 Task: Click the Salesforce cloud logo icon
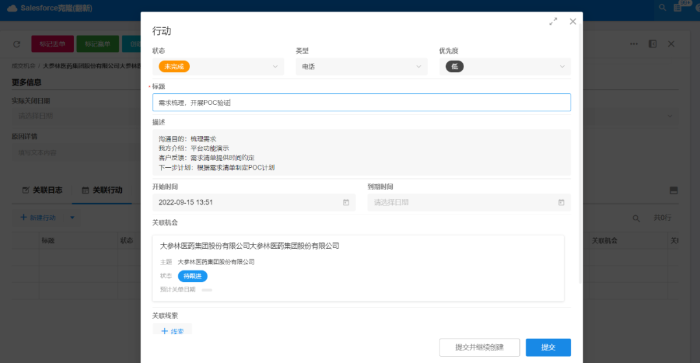(12, 8)
